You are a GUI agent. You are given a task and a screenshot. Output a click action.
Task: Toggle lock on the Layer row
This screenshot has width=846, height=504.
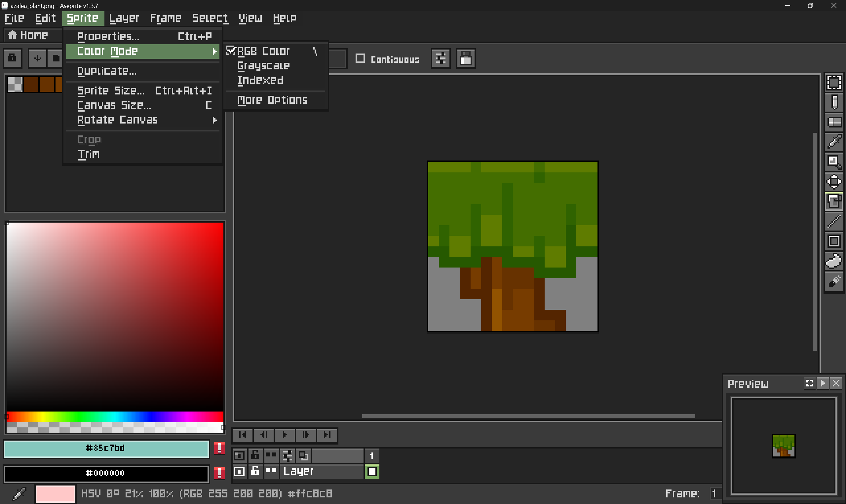click(255, 471)
